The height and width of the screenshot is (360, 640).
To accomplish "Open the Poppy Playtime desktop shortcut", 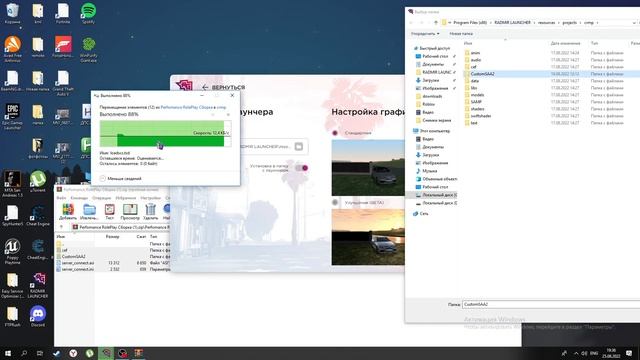I will click(13, 251).
